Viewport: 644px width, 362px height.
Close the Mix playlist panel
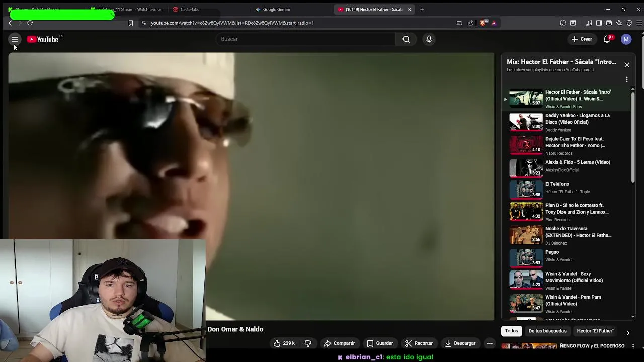tap(627, 65)
